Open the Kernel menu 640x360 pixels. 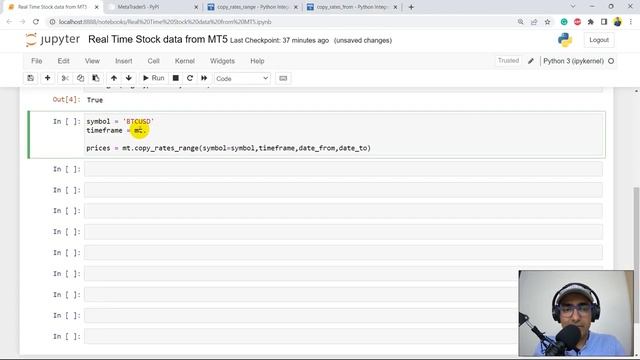tap(184, 61)
